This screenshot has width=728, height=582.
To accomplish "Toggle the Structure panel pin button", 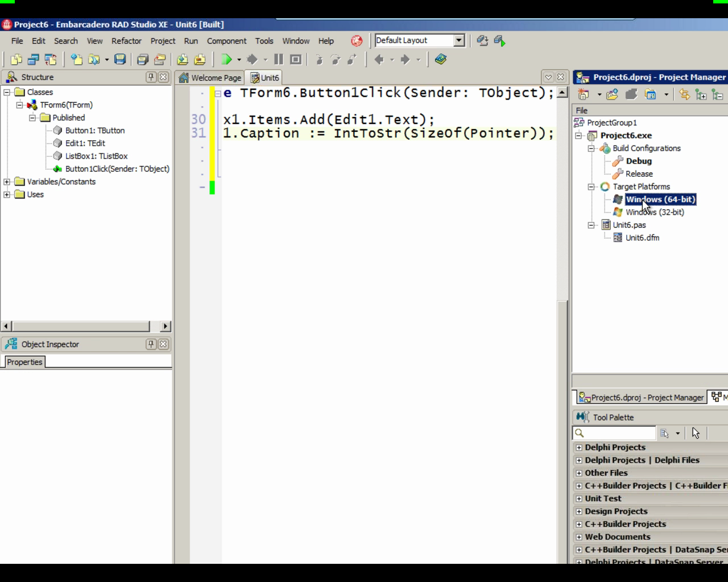I will click(x=151, y=77).
